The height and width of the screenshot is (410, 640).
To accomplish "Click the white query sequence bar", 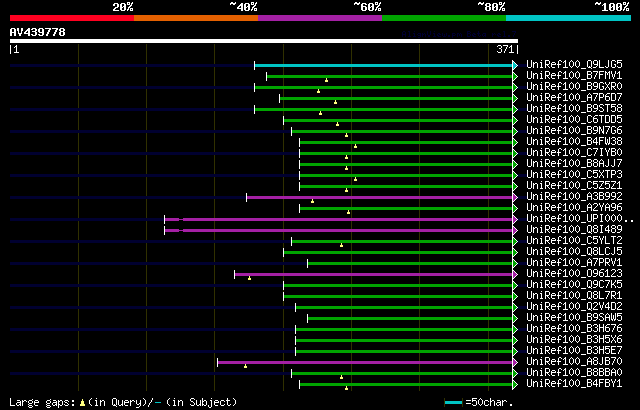I will [264, 41].
